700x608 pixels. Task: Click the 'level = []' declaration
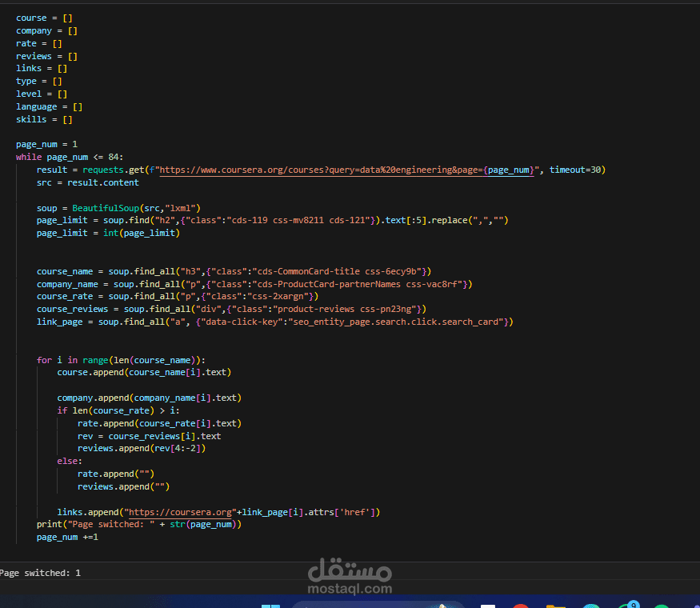point(42,94)
